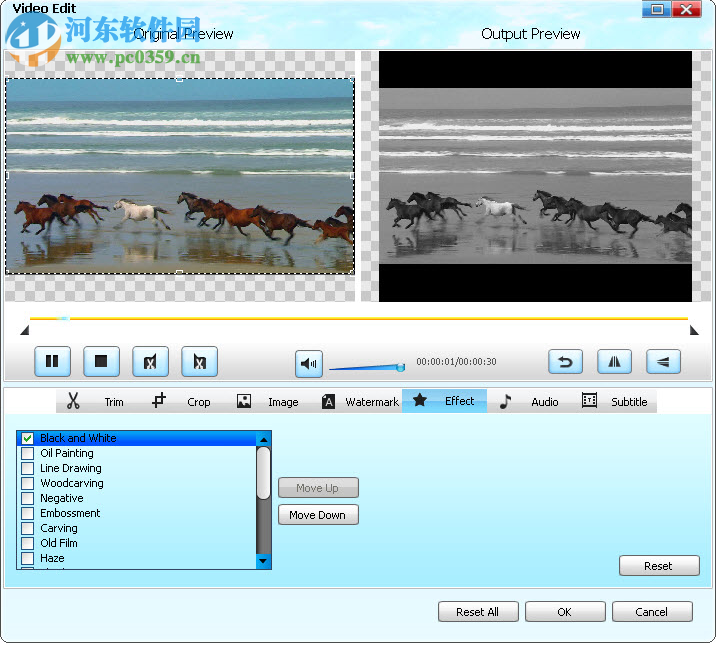Switch to the Image tab
Image resolution: width=716 pixels, height=649 pixels.
(283, 402)
